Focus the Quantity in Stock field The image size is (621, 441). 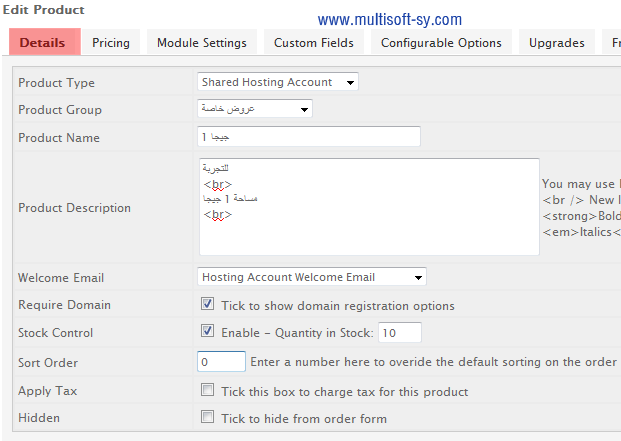pyautogui.click(x=400, y=333)
